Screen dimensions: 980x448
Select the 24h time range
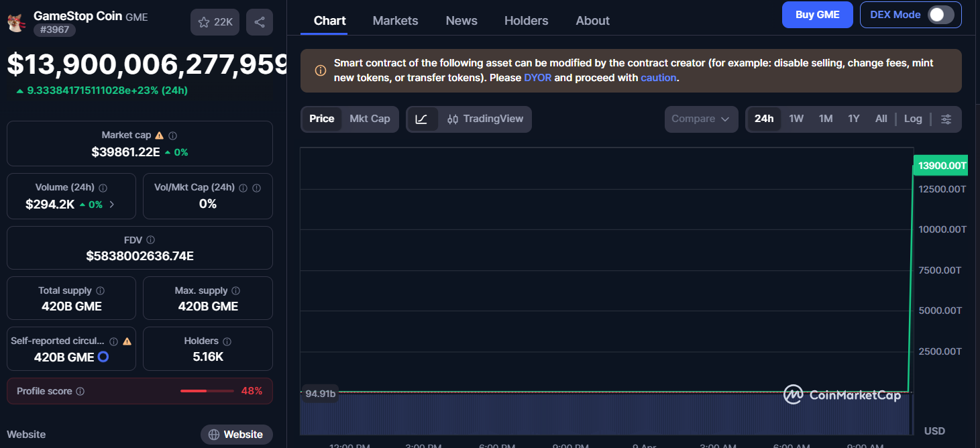[x=764, y=119]
